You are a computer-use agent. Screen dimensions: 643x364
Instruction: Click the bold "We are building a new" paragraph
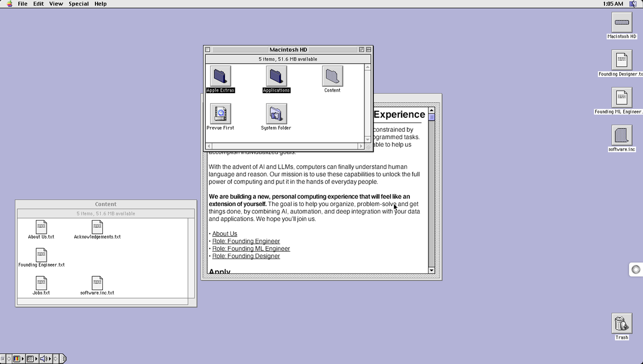(315, 208)
